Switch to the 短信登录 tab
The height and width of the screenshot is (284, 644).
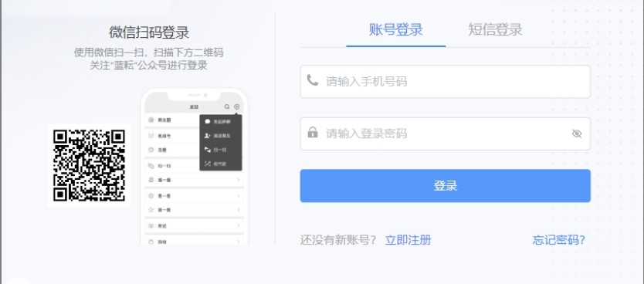pos(495,29)
